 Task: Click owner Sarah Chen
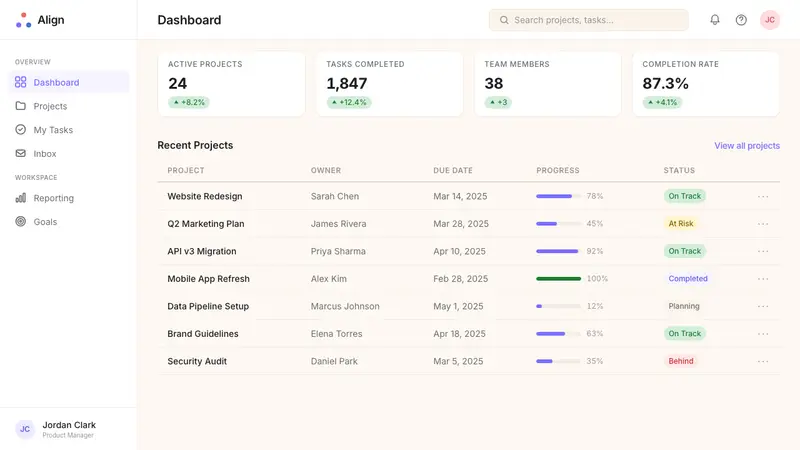[x=335, y=196]
